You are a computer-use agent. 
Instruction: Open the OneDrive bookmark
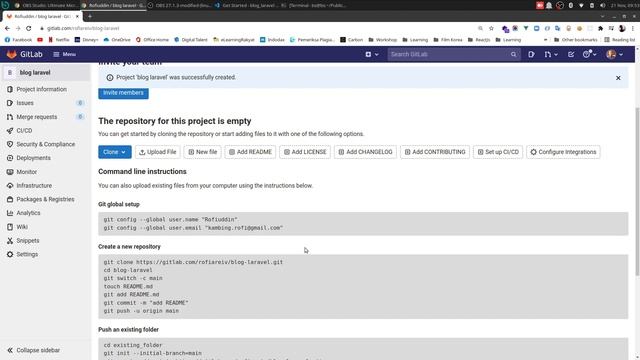tap(117, 40)
